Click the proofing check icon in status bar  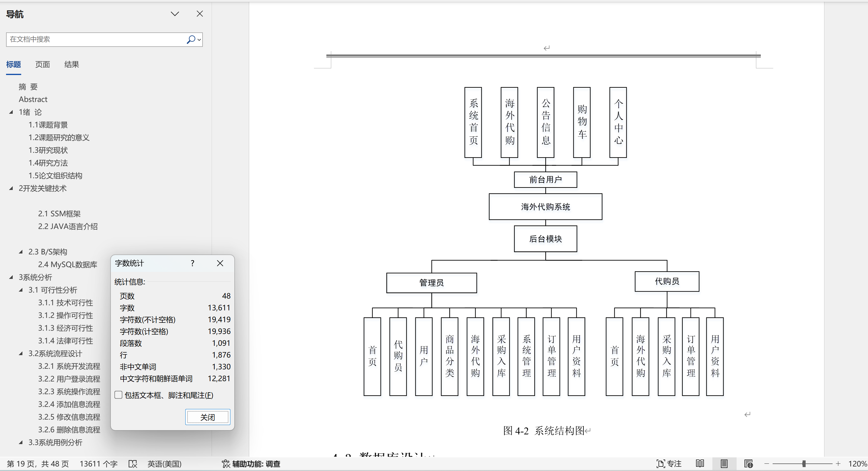(133, 464)
